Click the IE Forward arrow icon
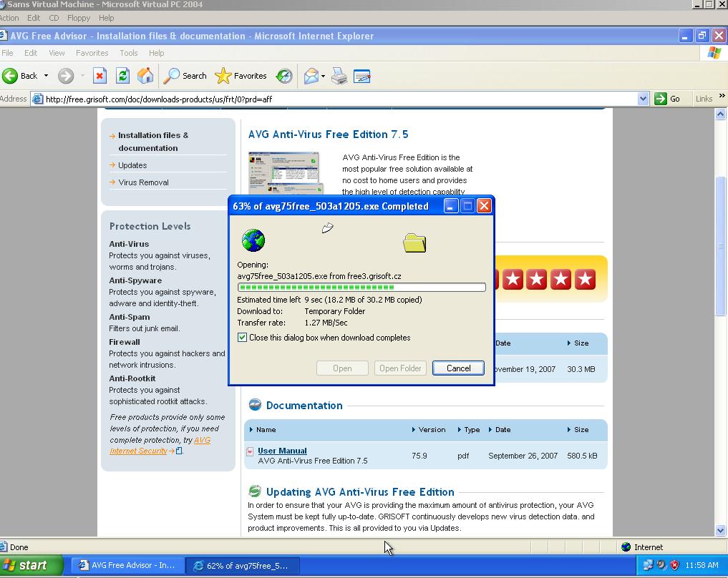 pos(66,76)
